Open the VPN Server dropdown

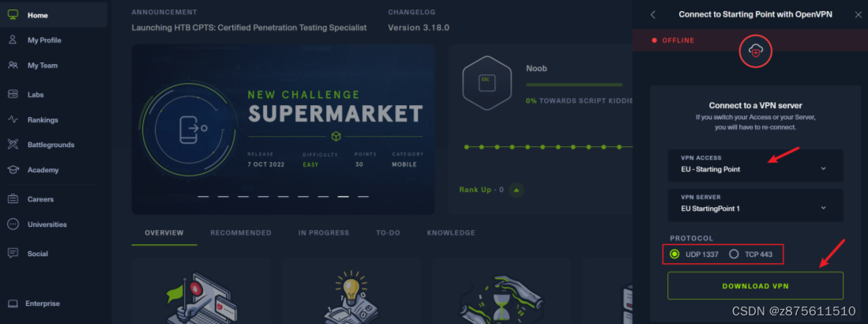tap(755, 205)
